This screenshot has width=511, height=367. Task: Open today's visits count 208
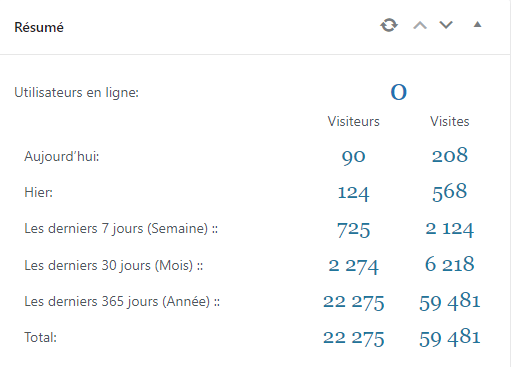pos(450,155)
